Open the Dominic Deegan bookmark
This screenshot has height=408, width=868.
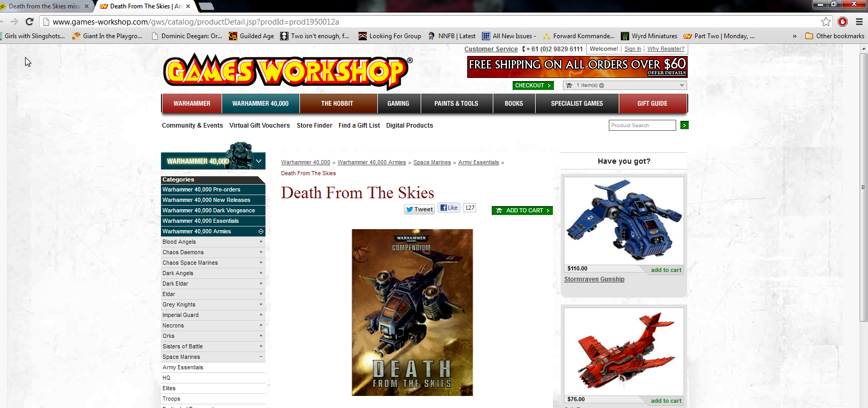coord(187,36)
